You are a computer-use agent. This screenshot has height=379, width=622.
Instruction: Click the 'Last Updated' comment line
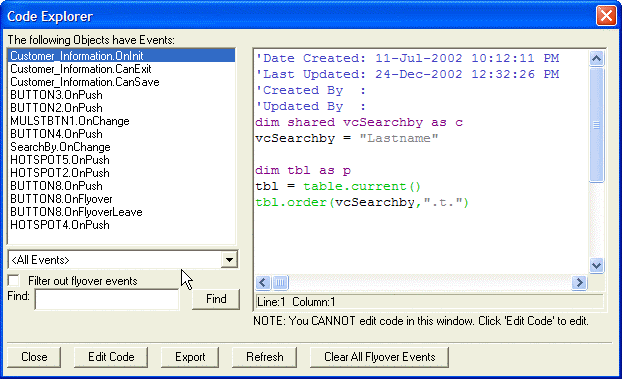tap(407, 74)
